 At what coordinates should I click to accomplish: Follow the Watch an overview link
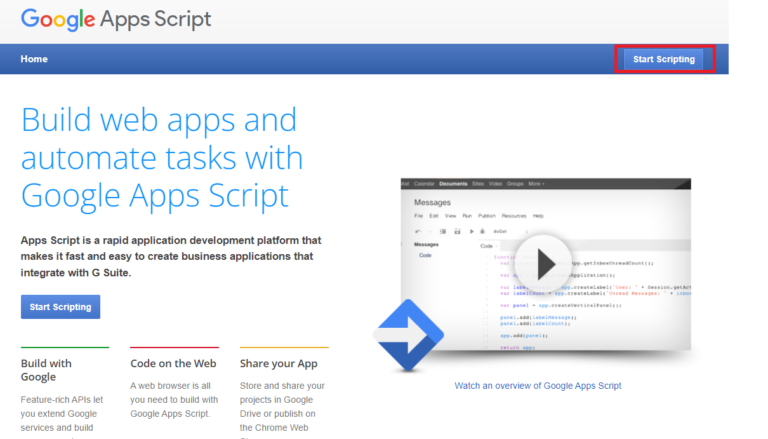537,385
